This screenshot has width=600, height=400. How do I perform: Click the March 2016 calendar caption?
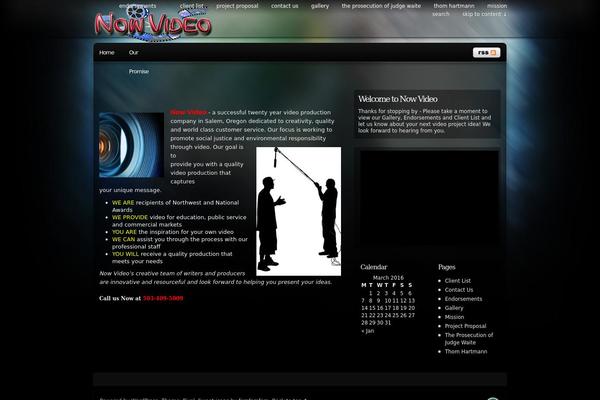pyautogui.click(x=388, y=278)
